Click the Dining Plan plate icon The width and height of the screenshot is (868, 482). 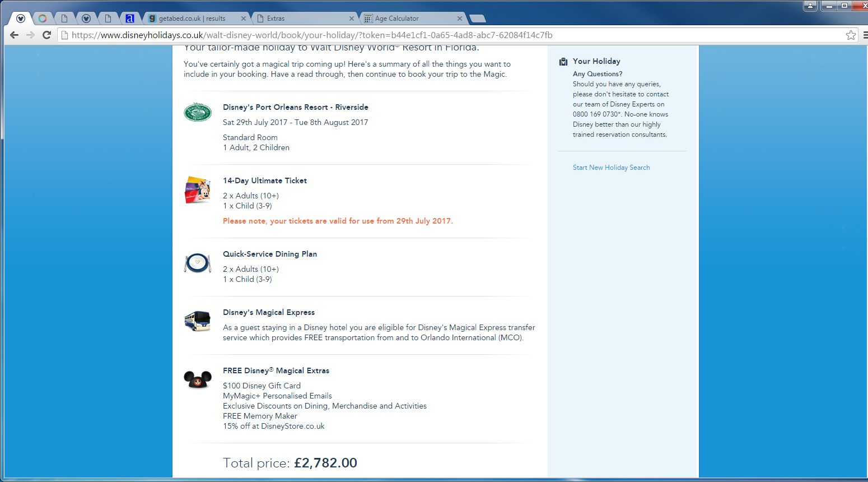click(x=198, y=262)
